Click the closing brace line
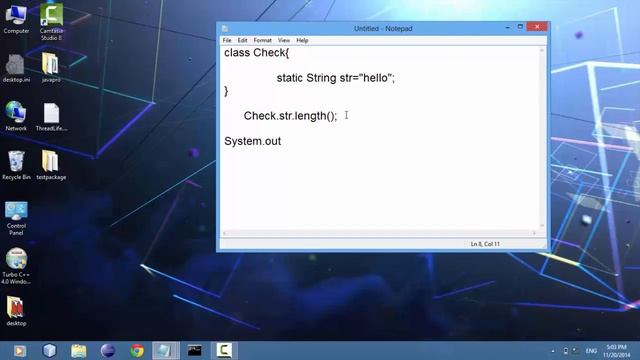 pyautogui.click(x=226, y=91)
